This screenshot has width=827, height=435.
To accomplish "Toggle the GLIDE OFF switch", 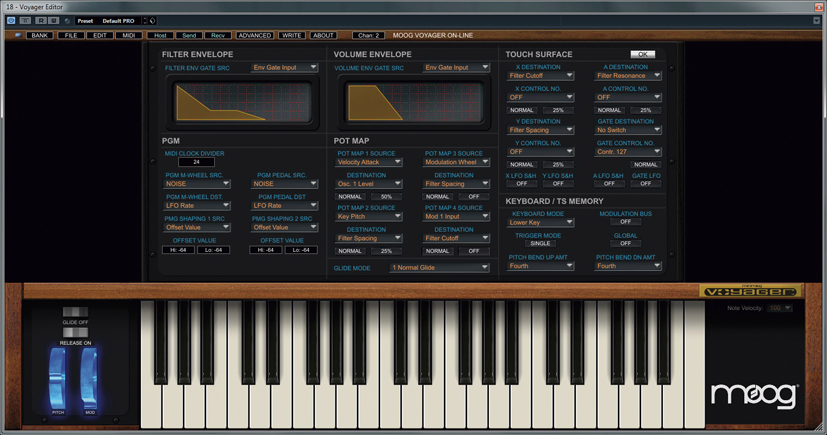I will click(x=75, y=312).
